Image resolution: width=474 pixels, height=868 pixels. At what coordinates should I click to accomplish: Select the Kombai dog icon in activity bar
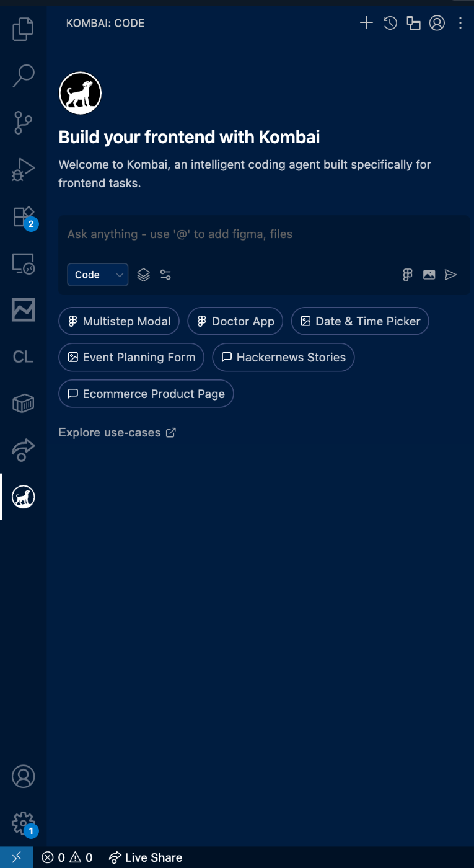[x=23, y=497]
